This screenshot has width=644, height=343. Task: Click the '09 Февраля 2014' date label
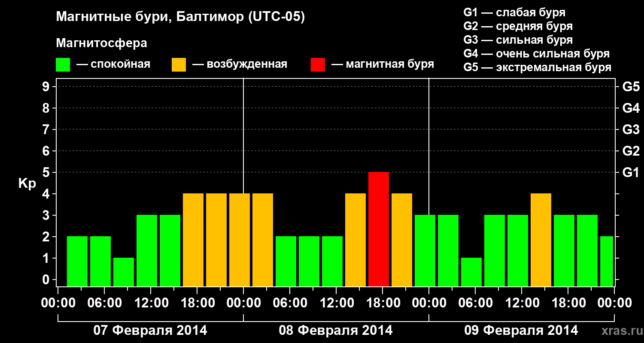[521, 331]
